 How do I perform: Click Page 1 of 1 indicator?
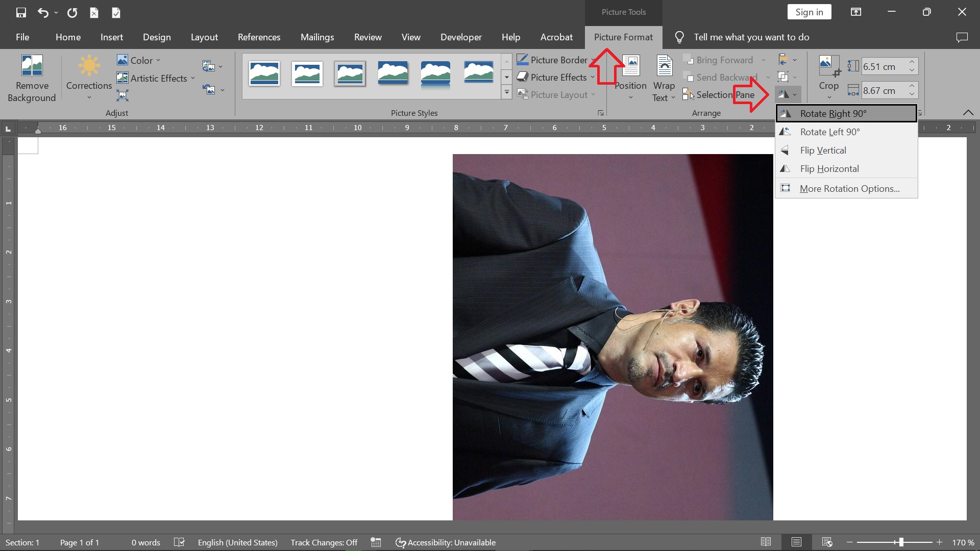click(80, 542)
